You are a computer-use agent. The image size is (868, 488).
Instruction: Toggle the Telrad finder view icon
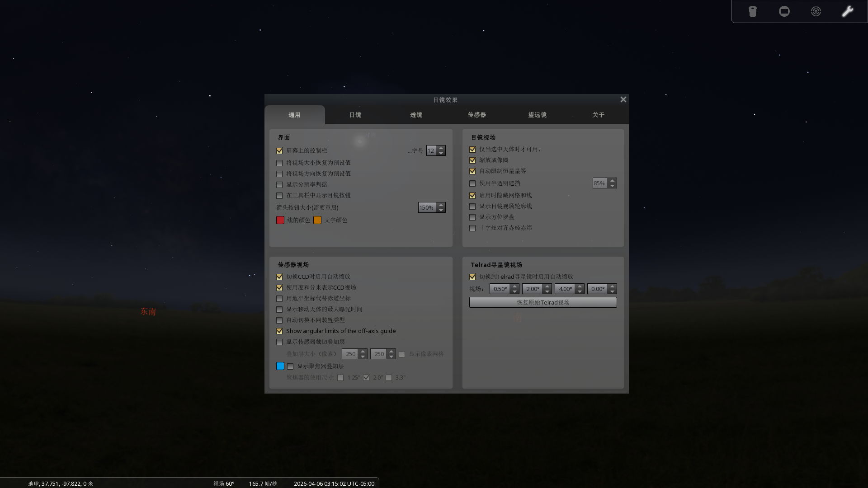pos(816,11)
